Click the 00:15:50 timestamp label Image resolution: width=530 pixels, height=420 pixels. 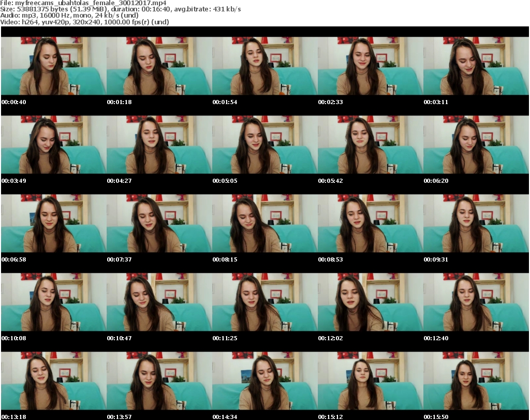(x=436, y=417)
